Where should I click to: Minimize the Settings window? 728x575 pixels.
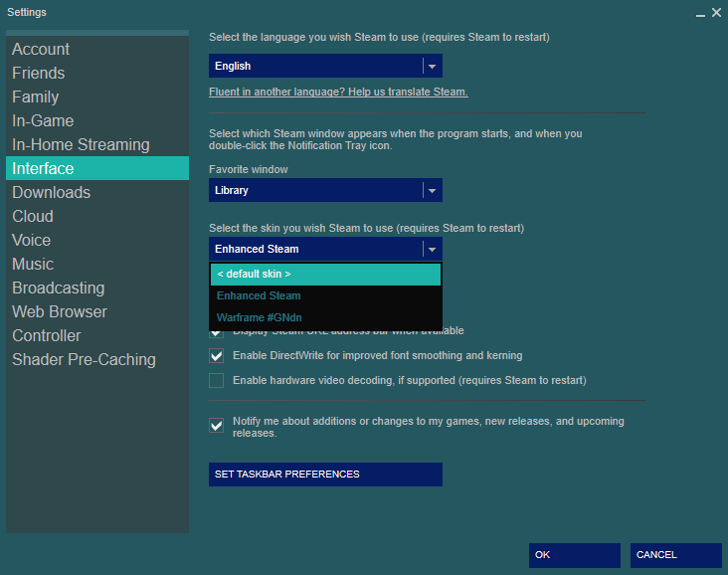(x=700, y=14)
